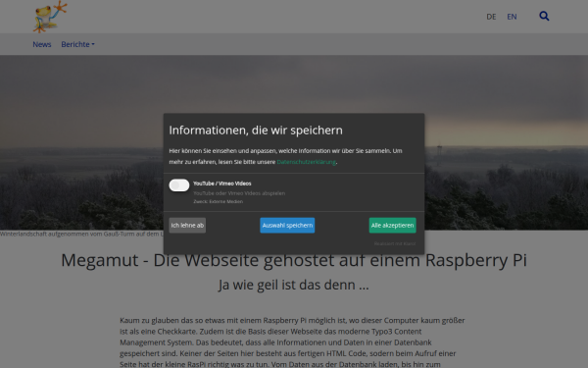Click the text Zweck: Externe Medien
Viewport: 588px width, 368px height.
218,201
